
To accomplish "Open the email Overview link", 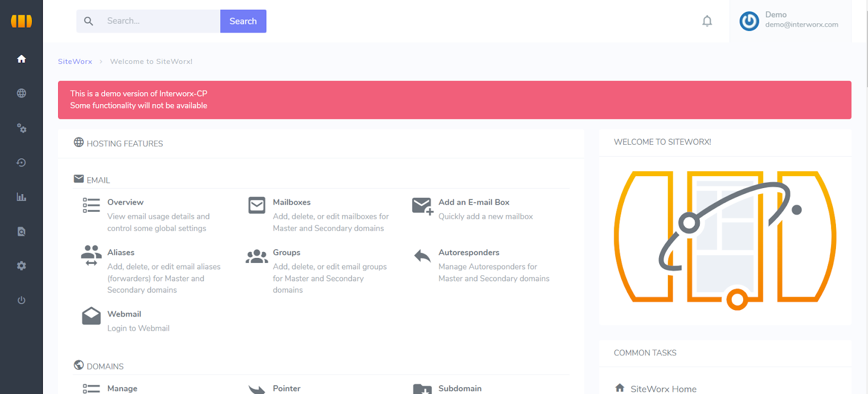I will 125,202.
